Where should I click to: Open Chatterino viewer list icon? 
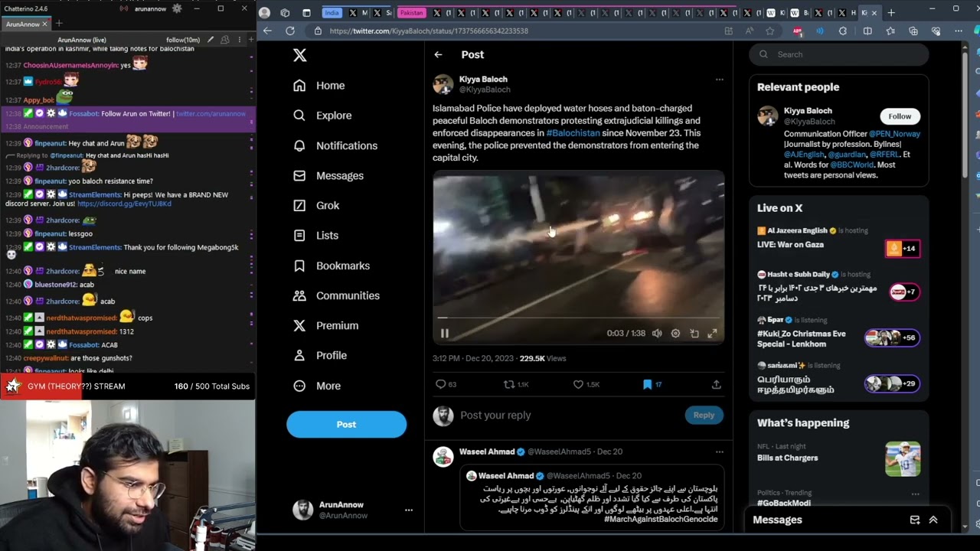click(x=225, y=40)
